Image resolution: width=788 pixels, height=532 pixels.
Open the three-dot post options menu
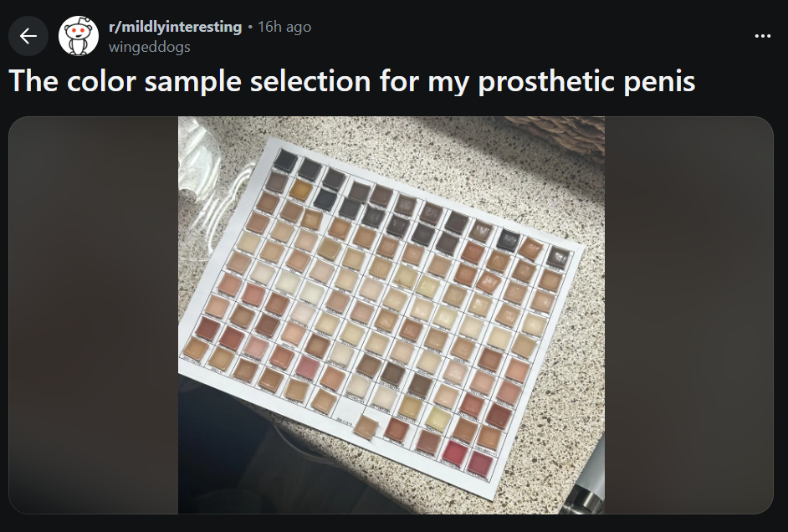[x=762, y=36]
